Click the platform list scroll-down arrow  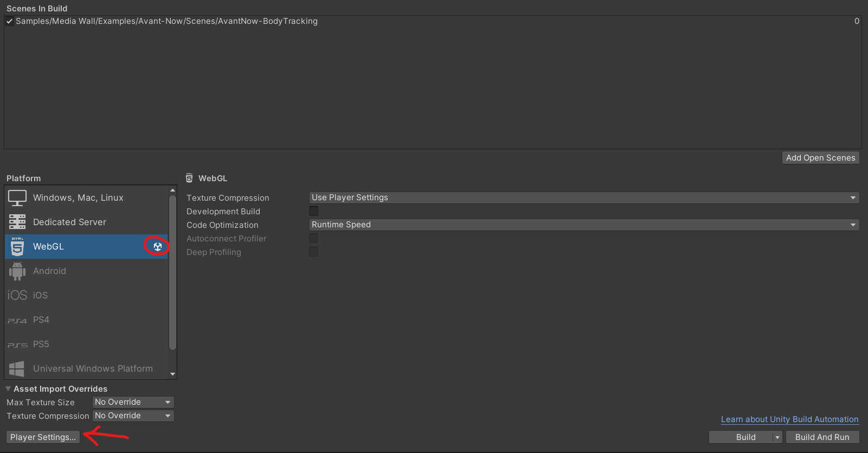(x=172, y=374)
